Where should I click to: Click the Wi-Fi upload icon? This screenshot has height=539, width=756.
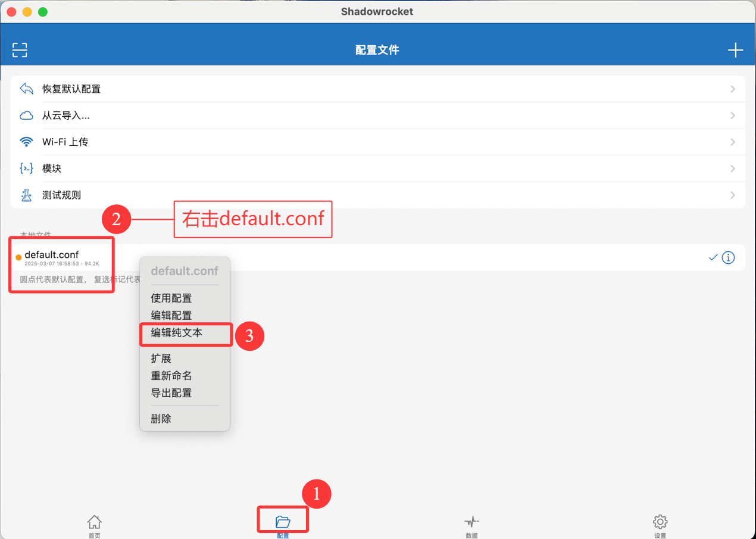[x=26, y=142]
